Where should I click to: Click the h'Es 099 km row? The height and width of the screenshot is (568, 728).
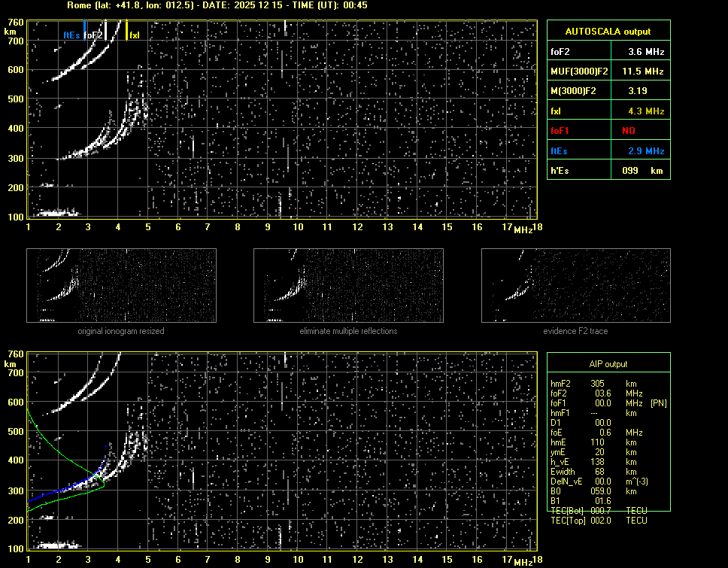coord(608,171)
